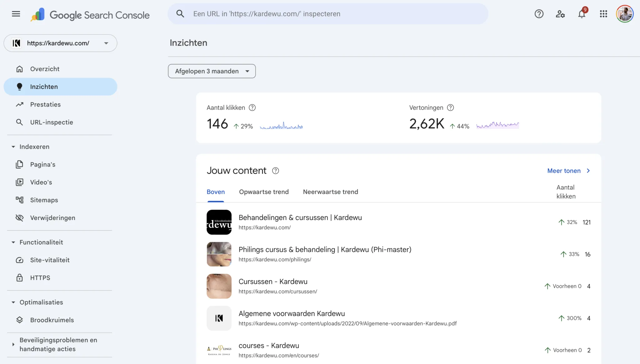Open Prestaties in sidebar
Viewport: 640px width, 364px height.
point(60,104)
